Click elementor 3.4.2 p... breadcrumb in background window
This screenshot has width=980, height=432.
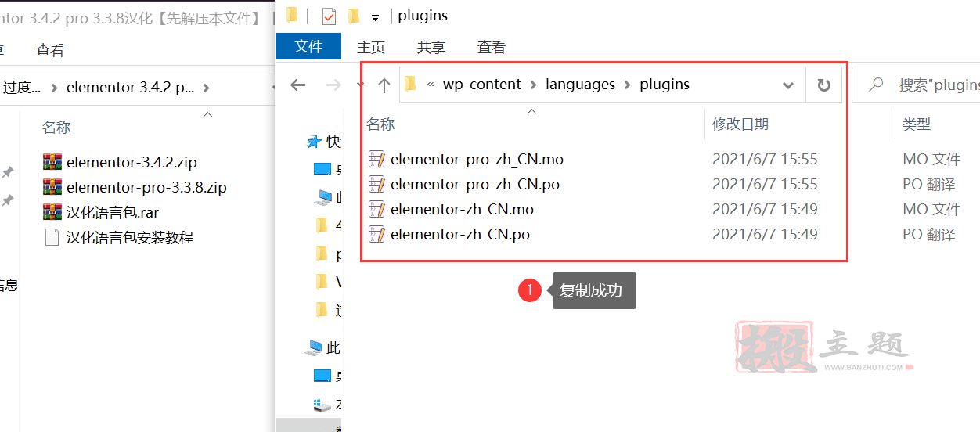coord(131,87)
